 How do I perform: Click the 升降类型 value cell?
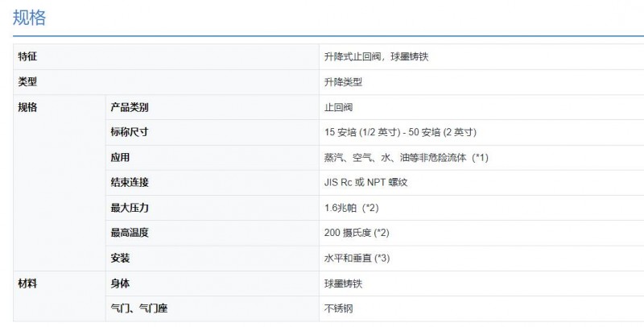pos(344,82)
